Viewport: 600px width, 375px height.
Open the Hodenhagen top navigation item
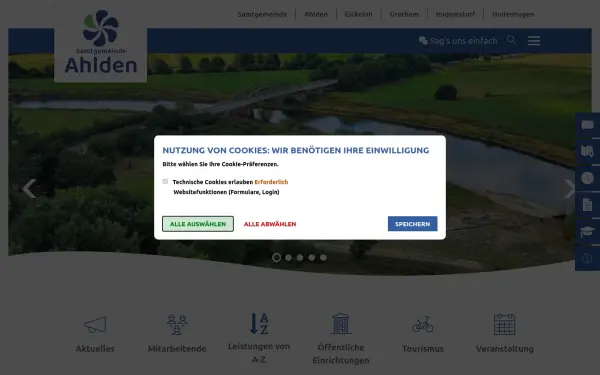click(x=513, y=14)
